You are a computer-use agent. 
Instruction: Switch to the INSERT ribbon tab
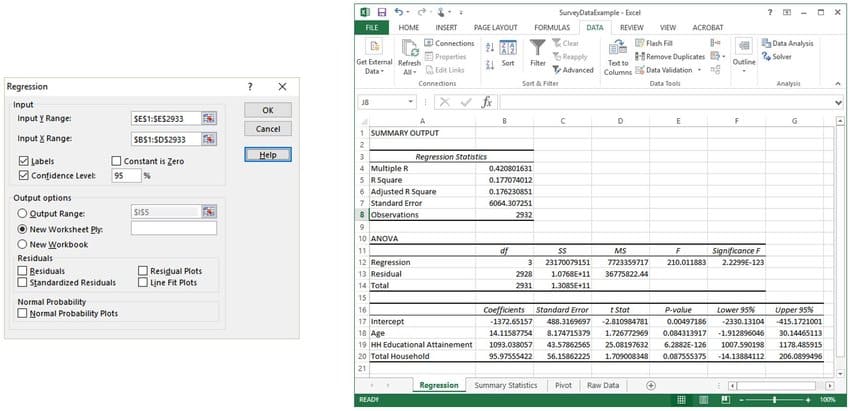pyautogui.click(x=446, y=27)
